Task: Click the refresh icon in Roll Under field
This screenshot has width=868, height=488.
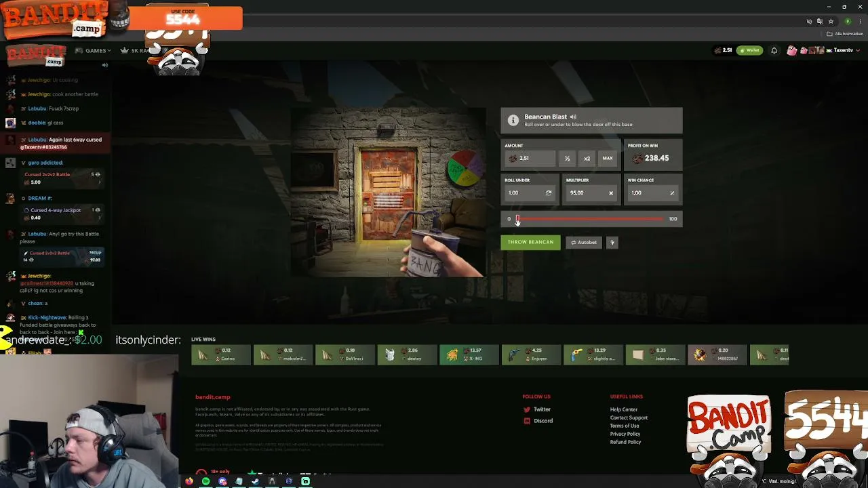Action: coord(549,193)
